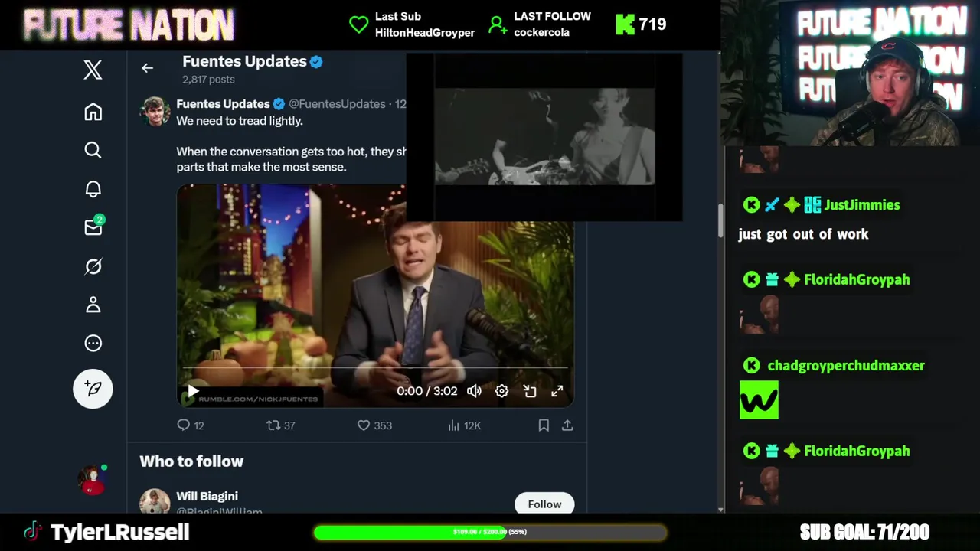Open video settings gear icon
The width and height of the screenshot is (980, 551).
(x=501, y=391)
